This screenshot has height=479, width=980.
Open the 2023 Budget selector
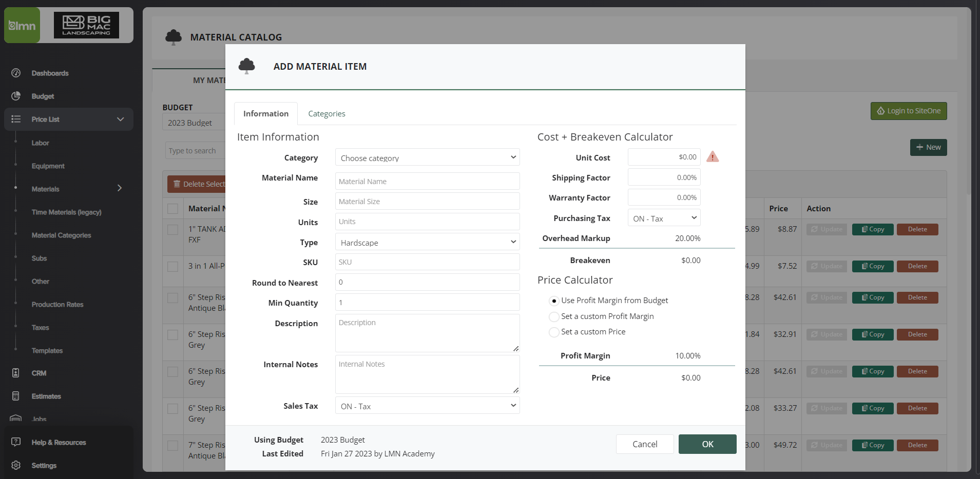click(195, 123)
